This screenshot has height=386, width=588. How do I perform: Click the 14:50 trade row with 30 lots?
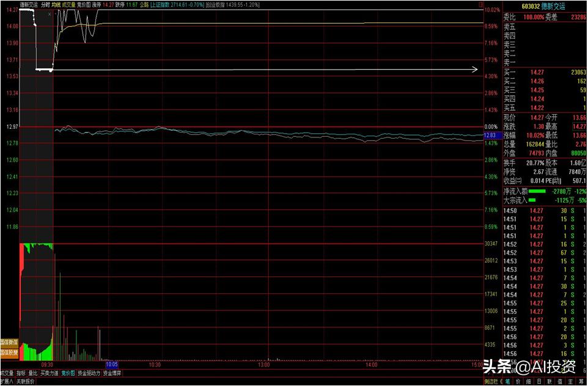[545, 211]
